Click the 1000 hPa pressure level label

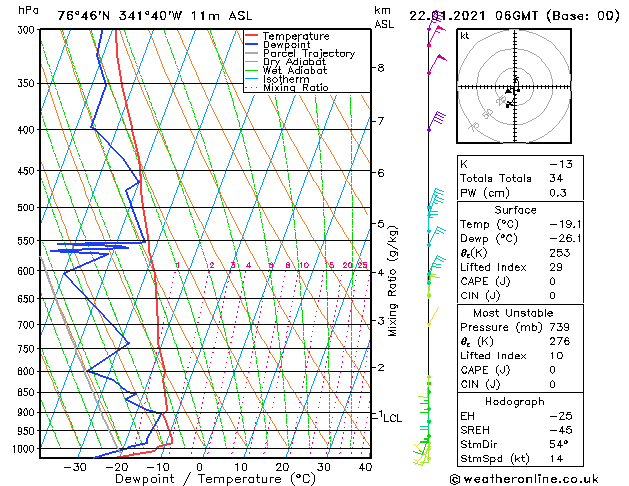26,449
